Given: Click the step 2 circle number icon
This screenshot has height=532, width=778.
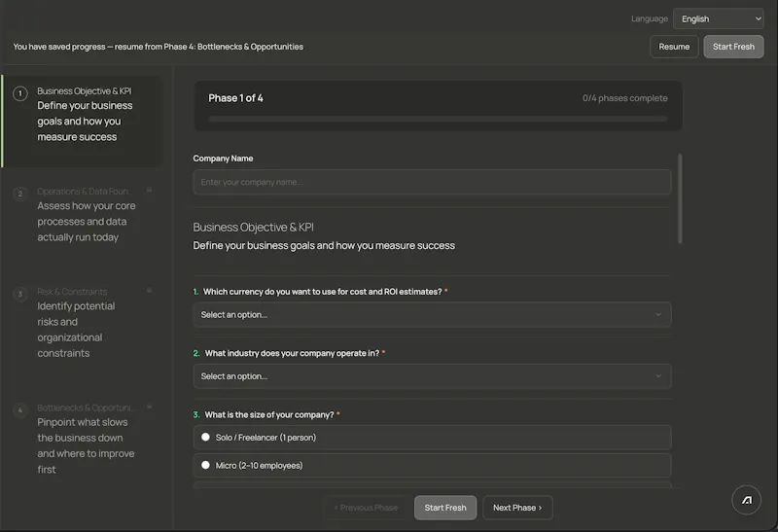Looking at the screenshot, I should 20,194.
